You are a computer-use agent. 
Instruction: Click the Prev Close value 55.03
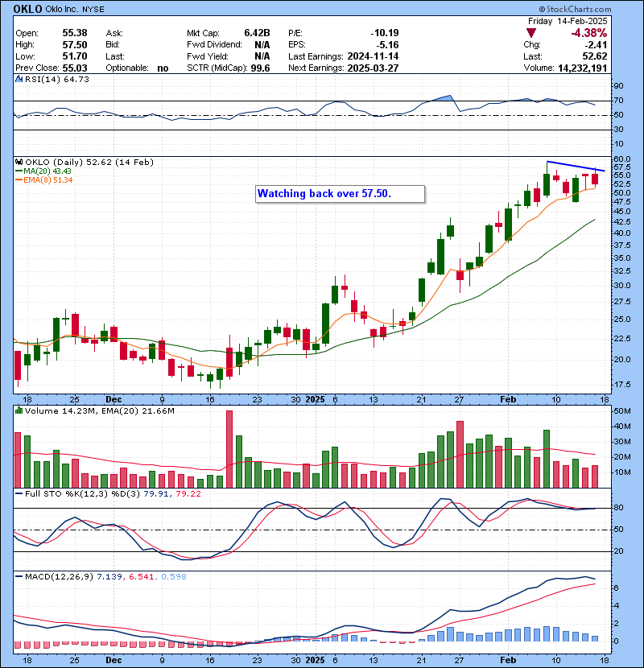point(75,68)
